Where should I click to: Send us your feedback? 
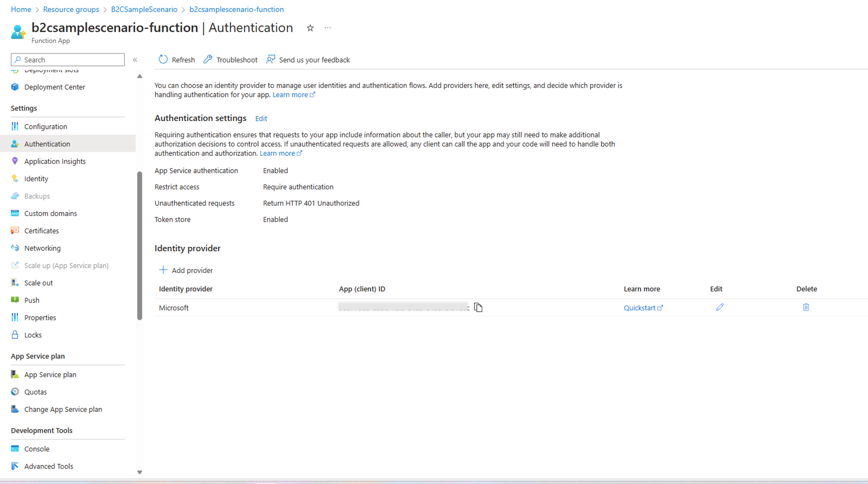click(x=308, y=60)
